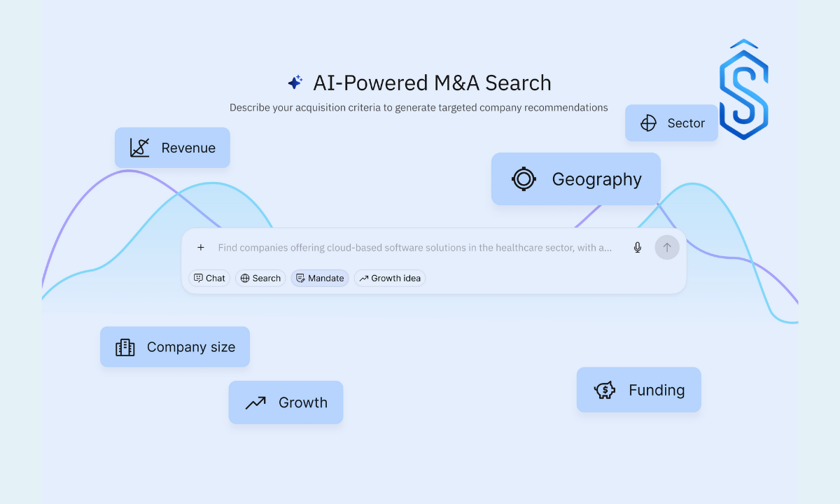Click the acquisition criteria text field
Screen dimensions: 840x504
coord(413,247)
